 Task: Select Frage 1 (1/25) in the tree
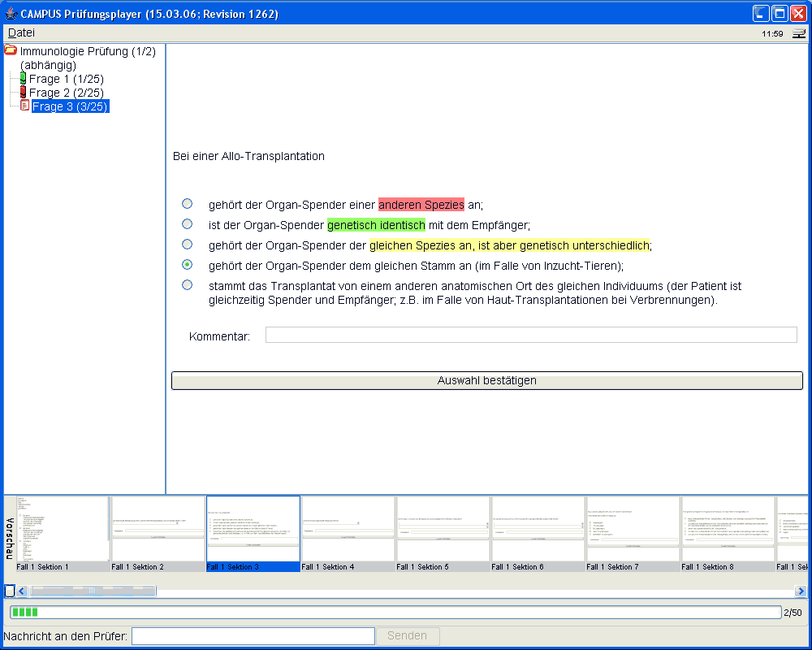tap(67, 79)
